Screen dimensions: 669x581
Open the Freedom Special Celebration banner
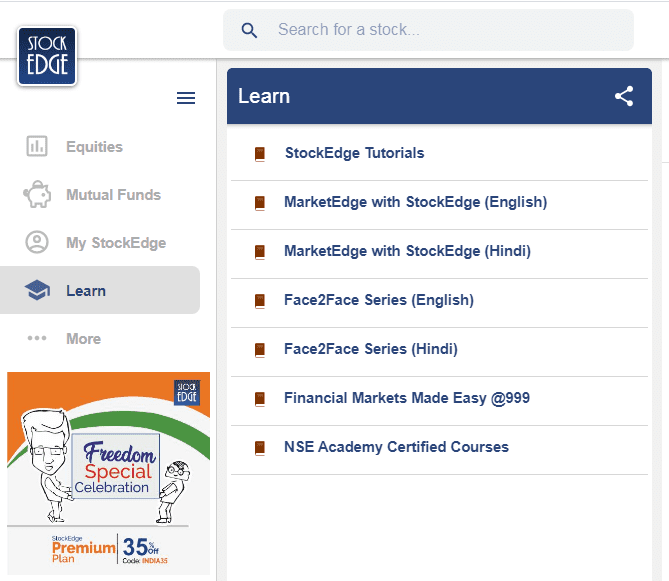click(108, 474)
